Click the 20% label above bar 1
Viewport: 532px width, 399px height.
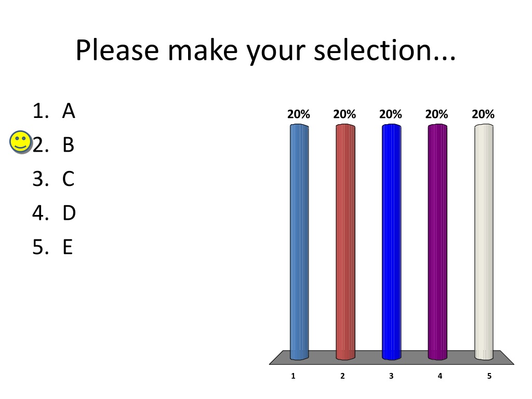[299, 114]
